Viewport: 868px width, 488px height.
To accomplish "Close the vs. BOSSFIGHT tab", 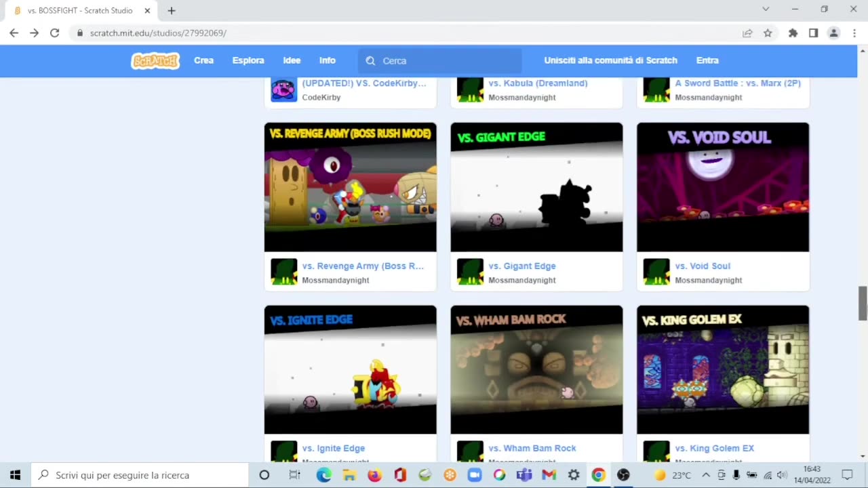I will (147, 10).
